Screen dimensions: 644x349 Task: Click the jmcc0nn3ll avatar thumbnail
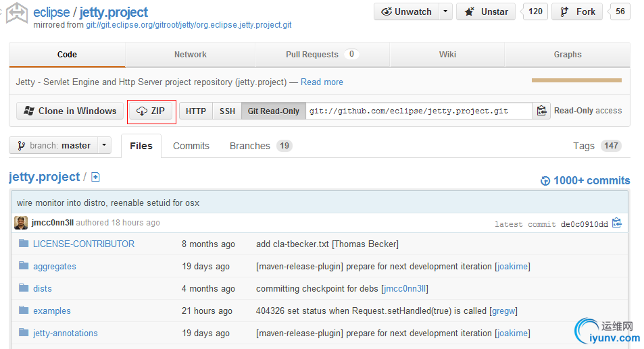[21, 223]
